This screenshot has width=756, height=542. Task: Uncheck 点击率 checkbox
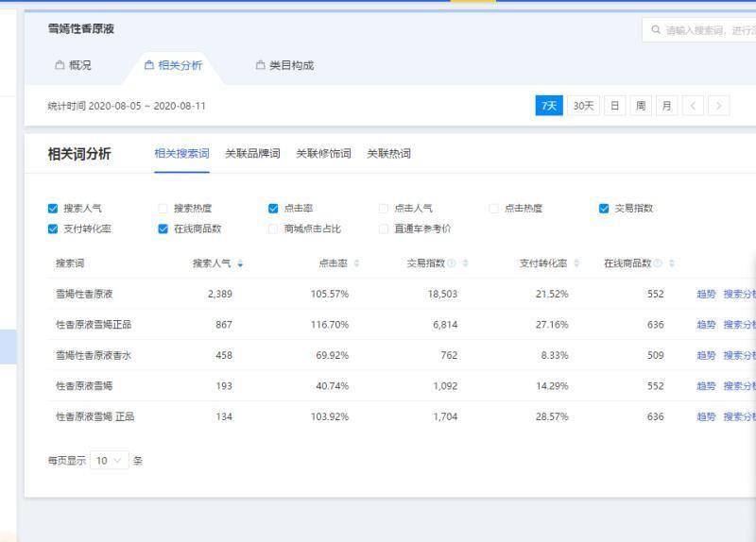click(x=273, y=209)
